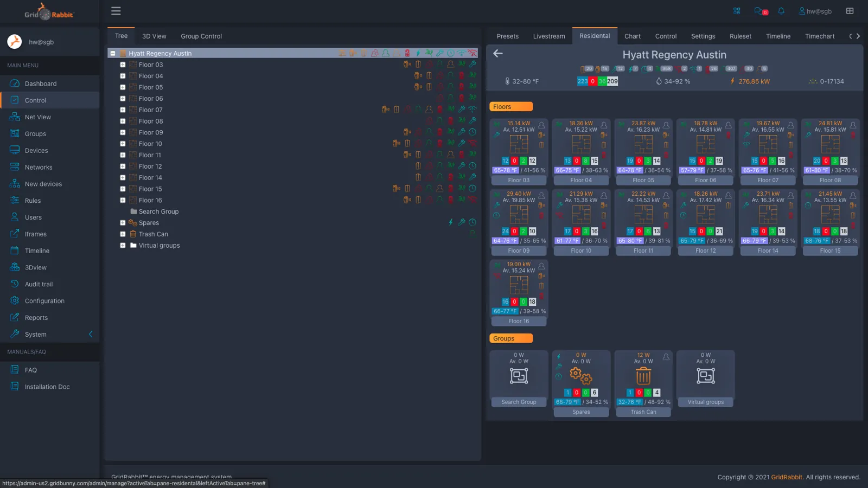The height and width of the screenshot is (488, 868).
Task: Open the Virtual groups card label
Action: point(706,402)
